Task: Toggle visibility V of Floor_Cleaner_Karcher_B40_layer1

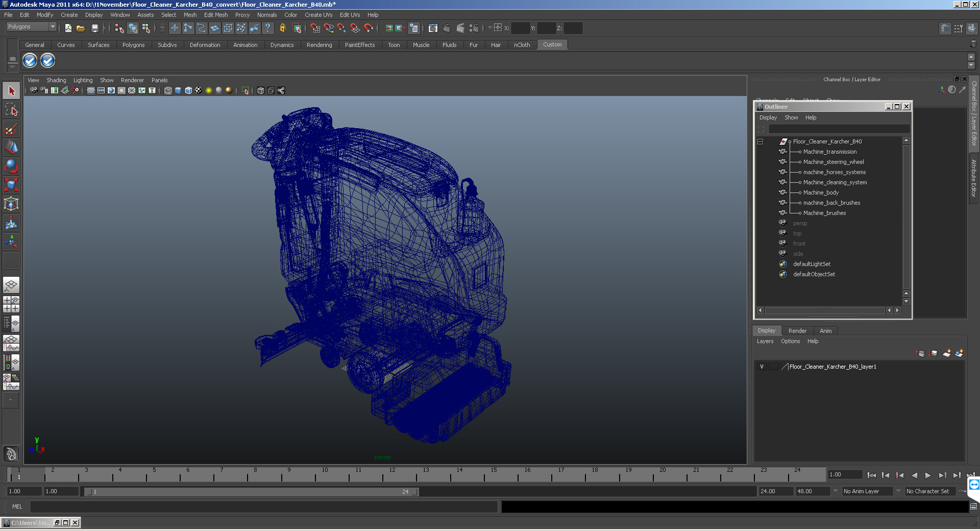Action: point(762,367)
